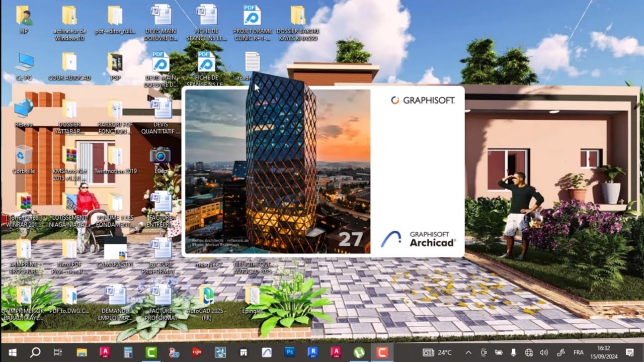Click the microphone tray icon

514,352
